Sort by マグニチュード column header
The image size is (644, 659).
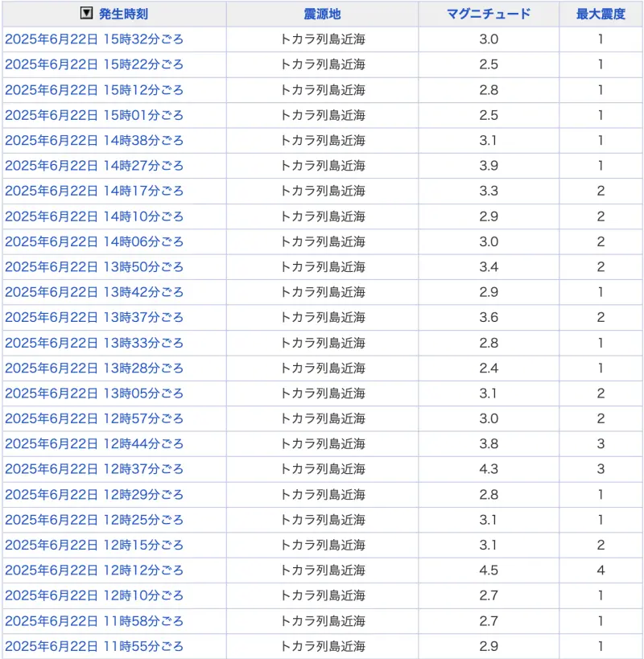pyautogui.click(x=489, y=14)
